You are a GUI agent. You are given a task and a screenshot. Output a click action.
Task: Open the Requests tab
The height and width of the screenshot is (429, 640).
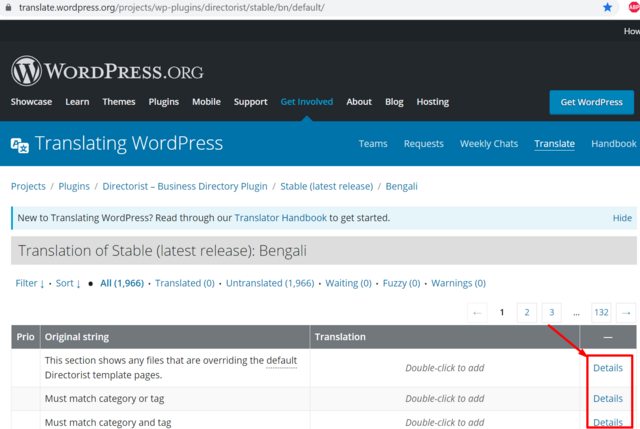424,144
